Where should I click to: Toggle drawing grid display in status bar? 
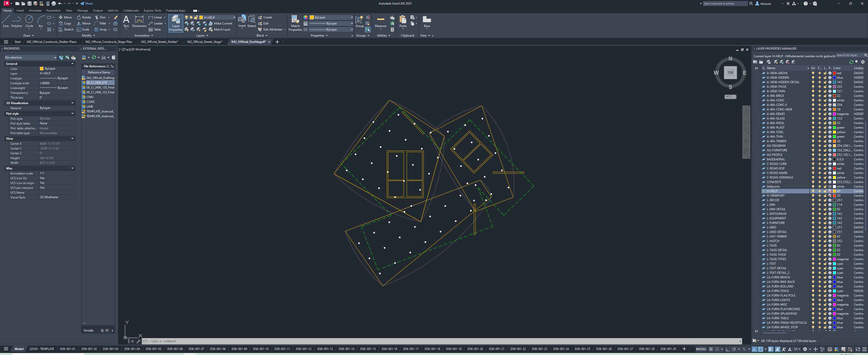(x=711, y=349)
